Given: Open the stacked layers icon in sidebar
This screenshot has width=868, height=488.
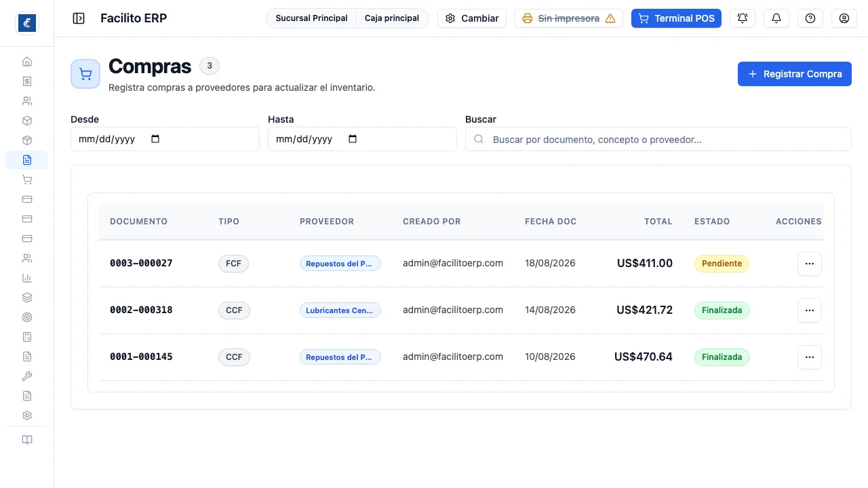Looking at the screenshot, I should point(27,298).
